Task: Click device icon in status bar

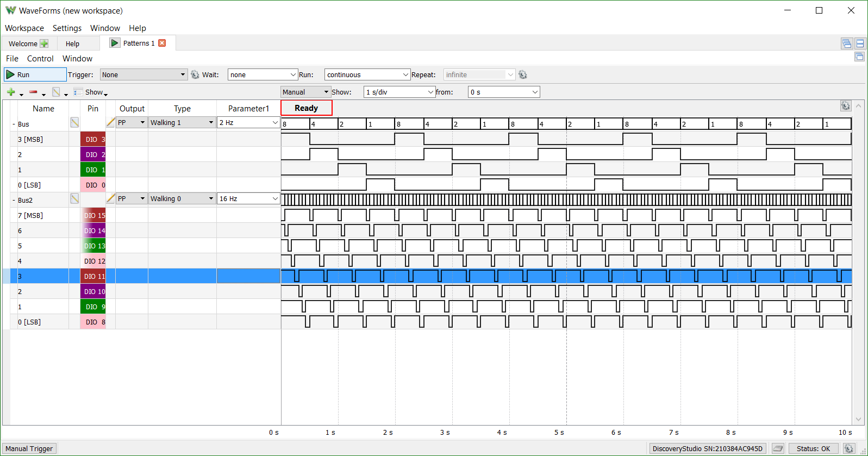Action: 778,448
